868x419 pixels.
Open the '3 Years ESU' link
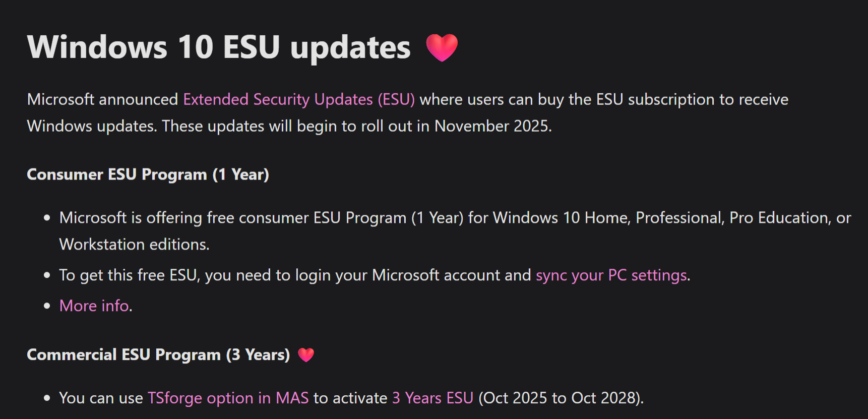(433, 398)
